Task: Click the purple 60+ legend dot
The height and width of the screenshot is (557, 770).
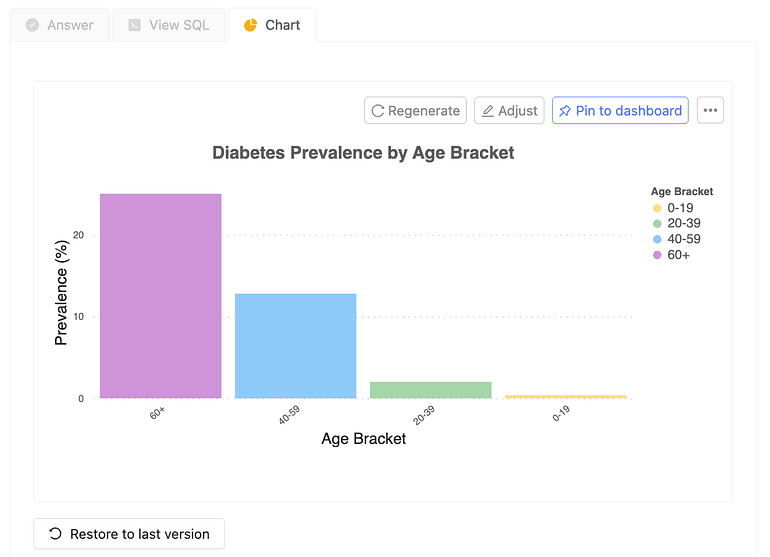Action: click(x=657, y=255)
